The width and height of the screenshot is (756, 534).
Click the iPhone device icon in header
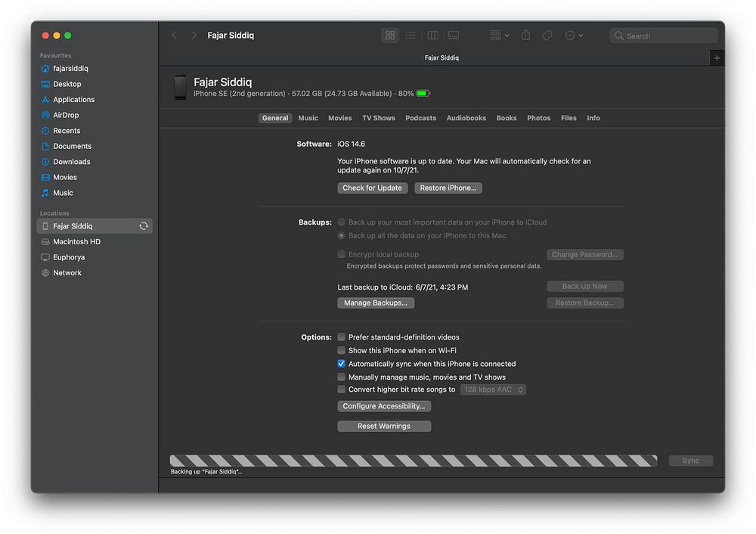tap(181, 87)
